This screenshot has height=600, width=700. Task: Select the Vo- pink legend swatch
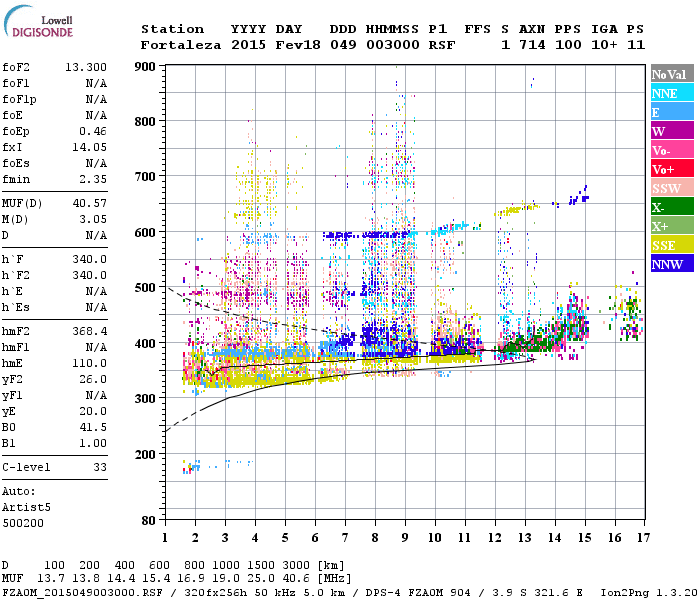click(672, 150)
